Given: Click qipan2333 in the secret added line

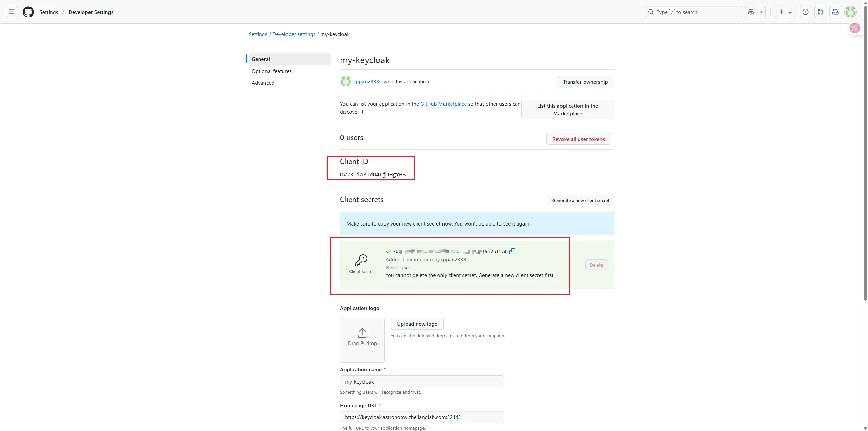Looking at the screenshot, I should tap(453, 260).
